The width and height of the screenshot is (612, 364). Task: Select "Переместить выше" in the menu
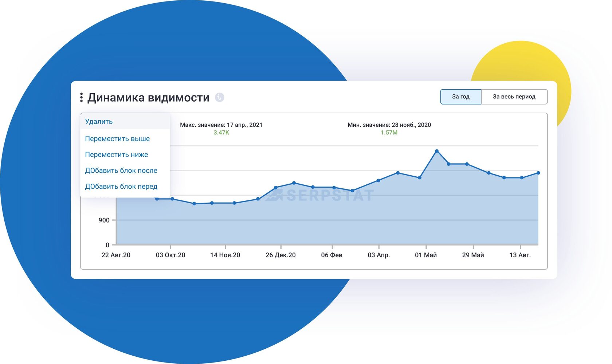(117, 138)
